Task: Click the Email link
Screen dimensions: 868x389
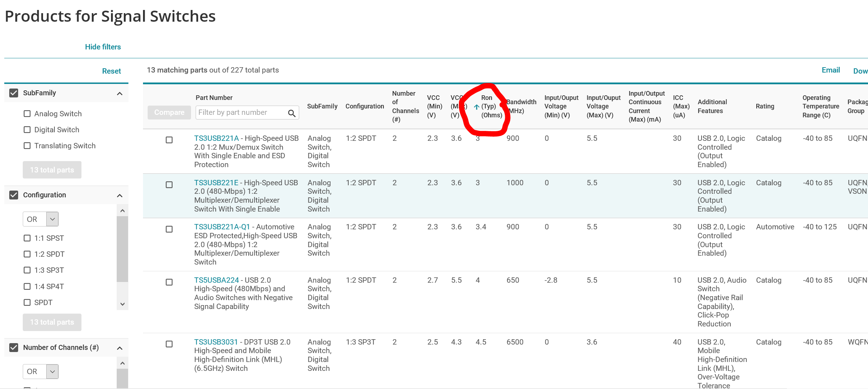Action: [x=831, y=70]
